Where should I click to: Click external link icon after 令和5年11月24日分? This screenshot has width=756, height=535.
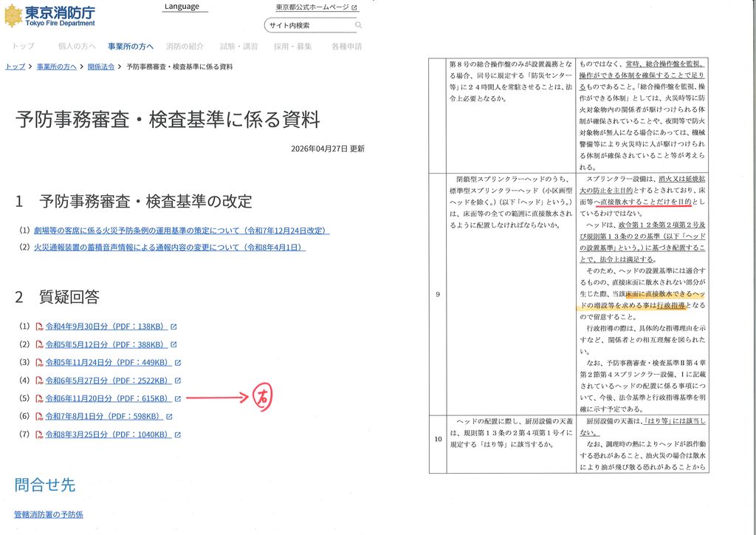(x=178, y=363)
